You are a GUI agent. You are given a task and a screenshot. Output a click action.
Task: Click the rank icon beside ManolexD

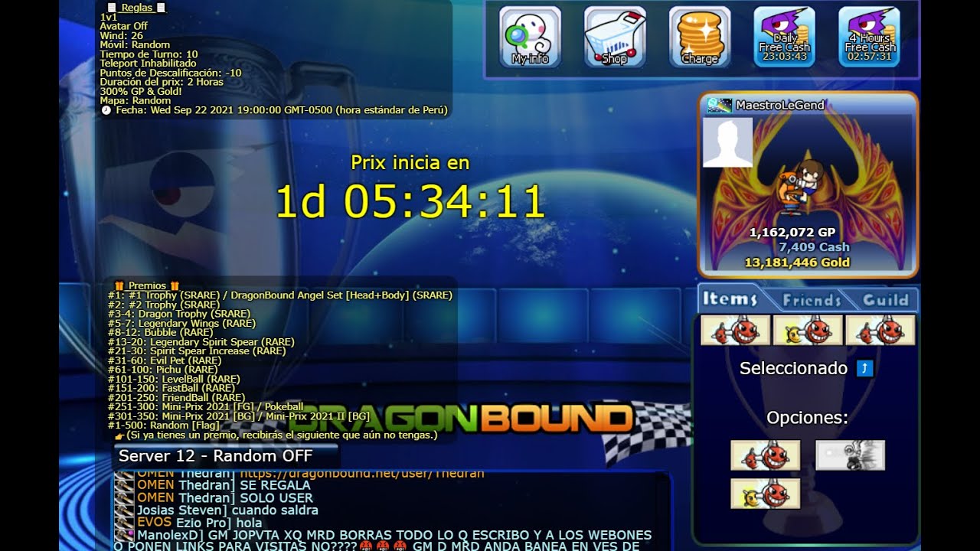click(124, 535)
